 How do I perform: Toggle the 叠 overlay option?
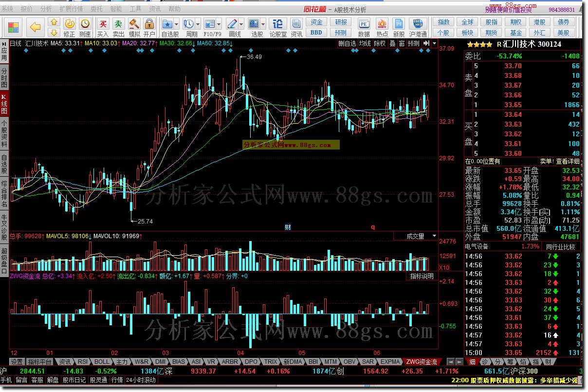392,43
